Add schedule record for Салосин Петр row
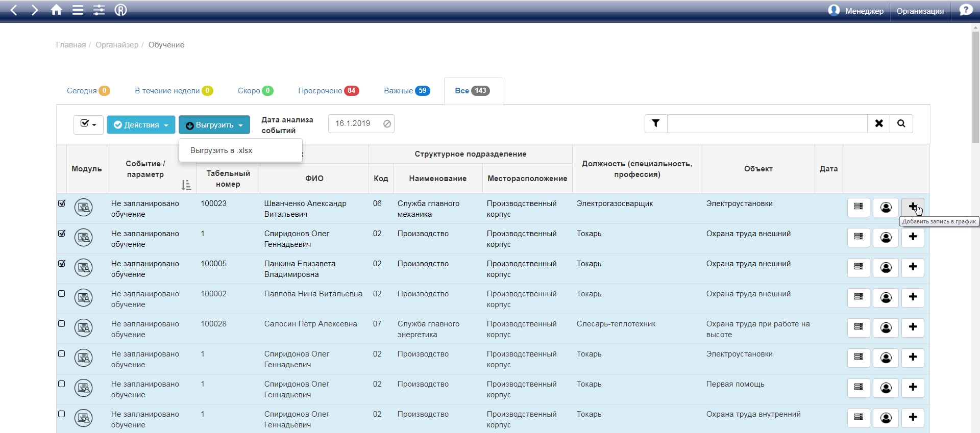The image size is (980, 433). pyautogui.click(x=913, y=327)
